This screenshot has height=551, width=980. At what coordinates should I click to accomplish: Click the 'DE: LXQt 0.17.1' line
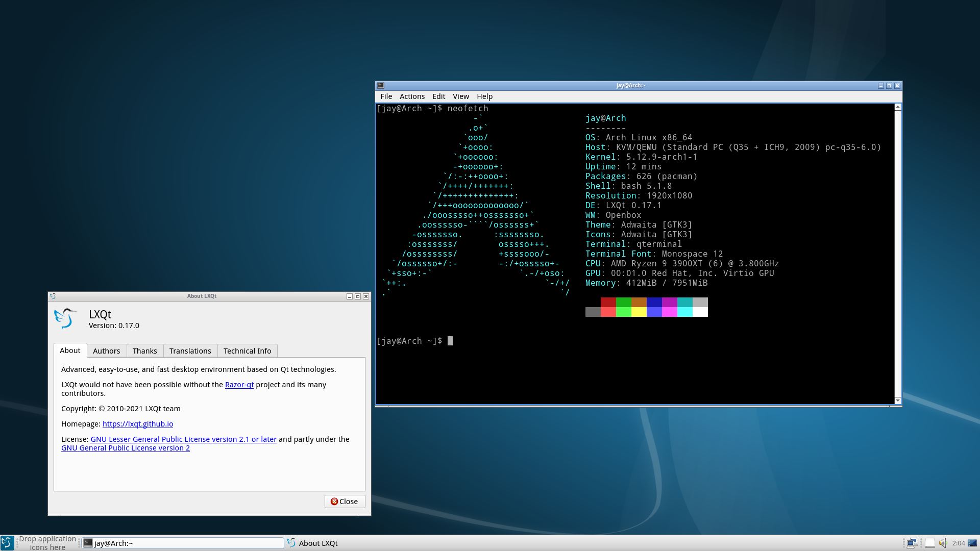(623, 206)
